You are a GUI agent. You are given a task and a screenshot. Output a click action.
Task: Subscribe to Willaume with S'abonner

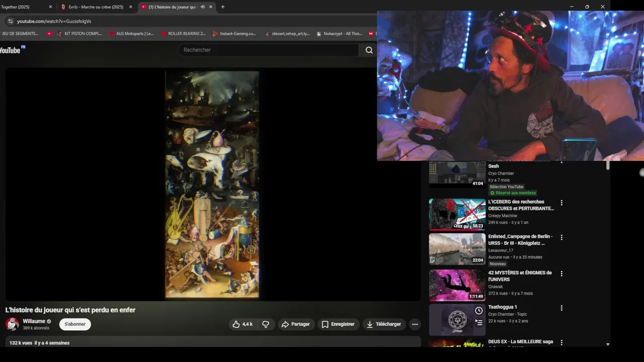[x=75, y=324]
